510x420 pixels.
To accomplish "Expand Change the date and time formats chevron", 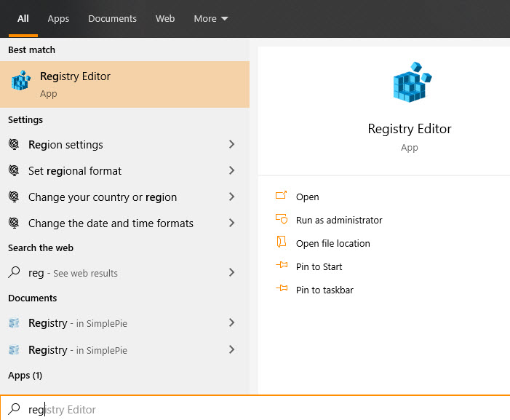I will click(x=231, y=223).
